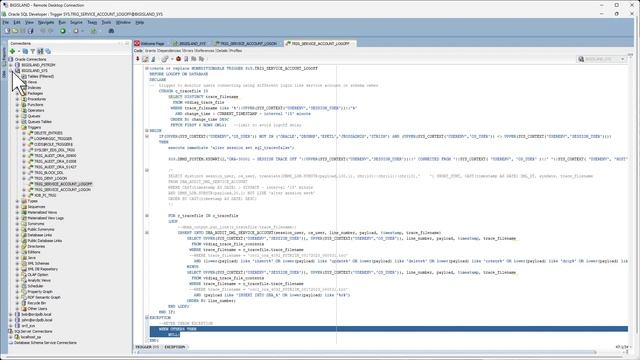Click the Welcome Page tab icon
This screenshot has height=360, width=640.
coord(137,43)
